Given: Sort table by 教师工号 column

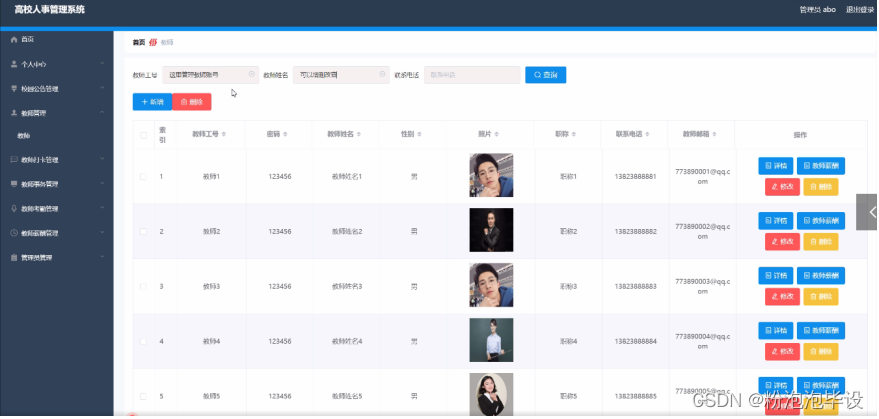Looking at the screenshot, I should (x=224, y=135).
